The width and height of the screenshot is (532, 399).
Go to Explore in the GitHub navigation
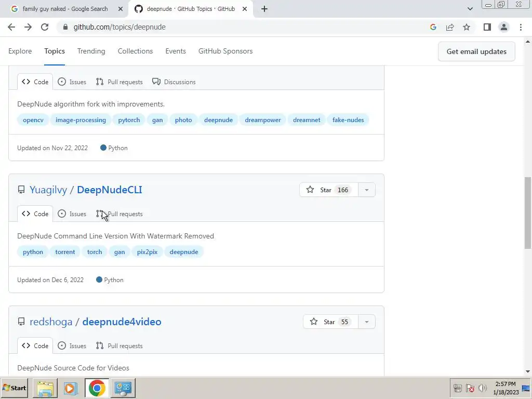click(x=20, y=51)
